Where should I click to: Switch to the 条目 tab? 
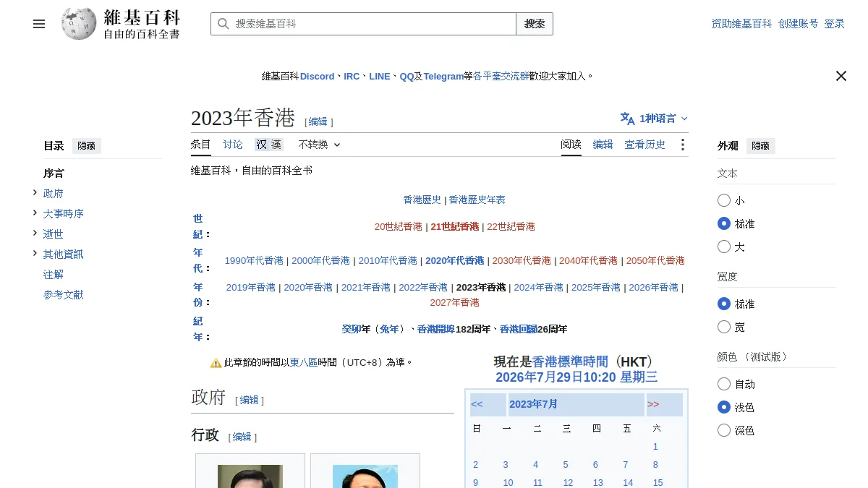click(x=201, y=145)
